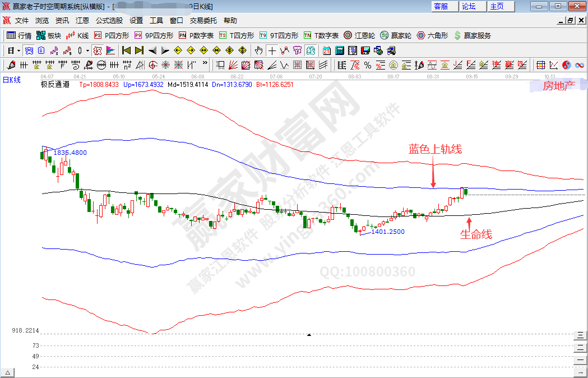Toggle the crosshair cursor tool
Screen dimensions: 588x378
(272, 50)
